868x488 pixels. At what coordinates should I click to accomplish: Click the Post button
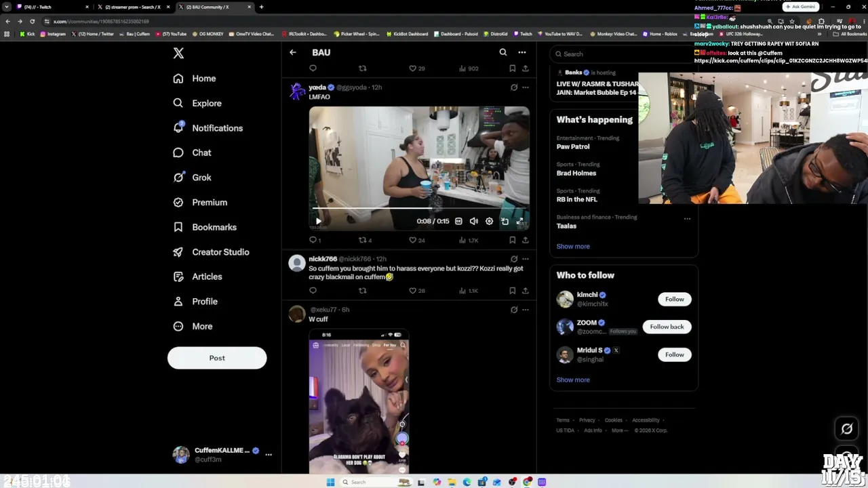click(217, 358)
